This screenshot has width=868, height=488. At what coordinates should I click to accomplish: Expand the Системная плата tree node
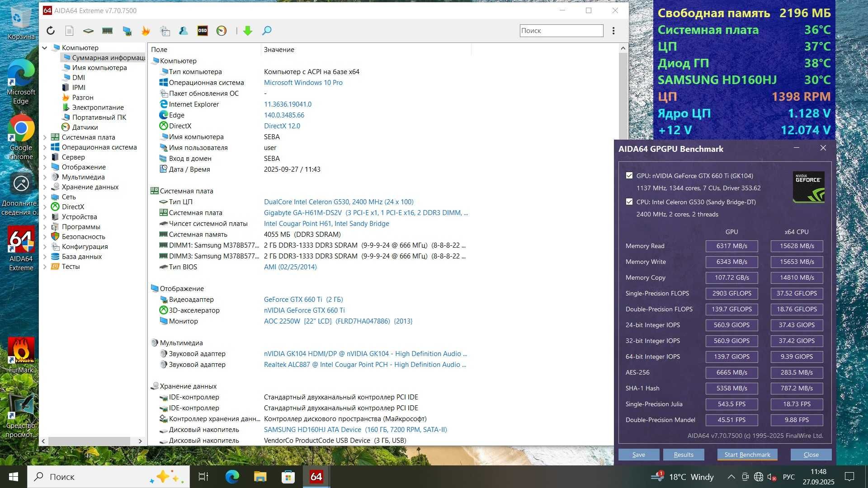pos(45,137)
